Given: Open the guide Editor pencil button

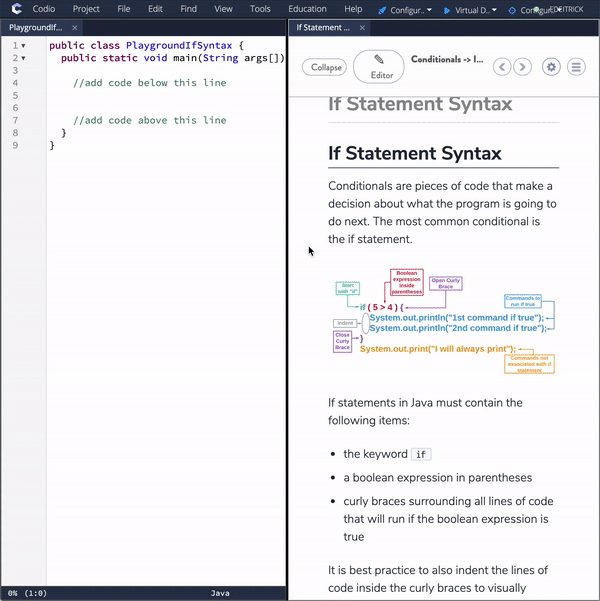Looking at the screenshot, I should click(378, 67).
